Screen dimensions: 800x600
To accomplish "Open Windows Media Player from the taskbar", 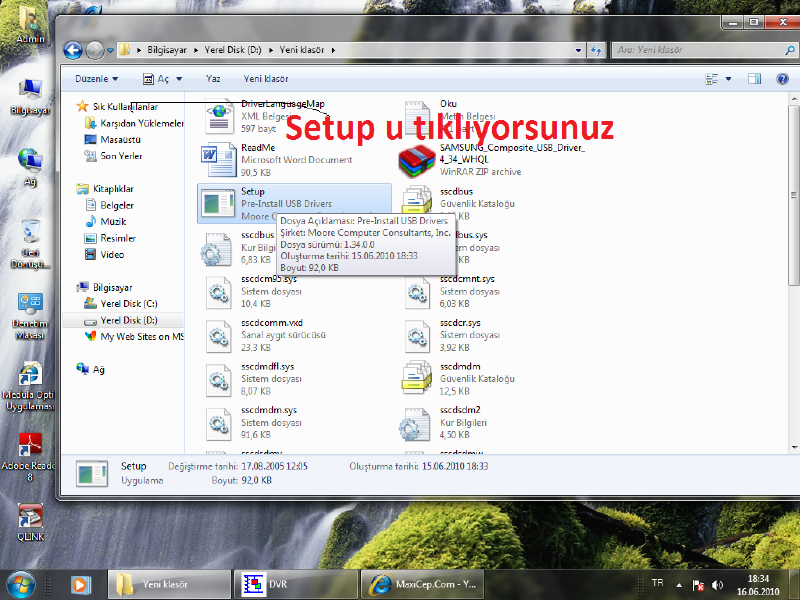I will 80,584.
